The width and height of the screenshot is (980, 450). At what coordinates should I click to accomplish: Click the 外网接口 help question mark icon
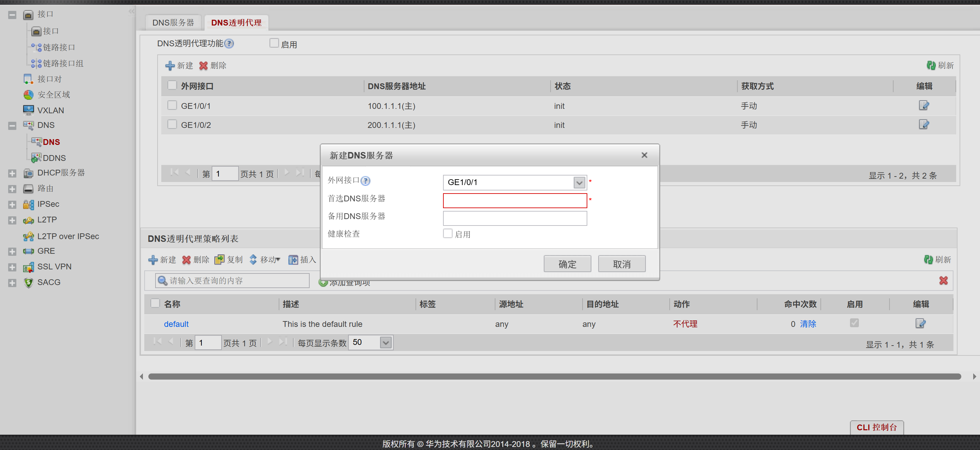365,181
